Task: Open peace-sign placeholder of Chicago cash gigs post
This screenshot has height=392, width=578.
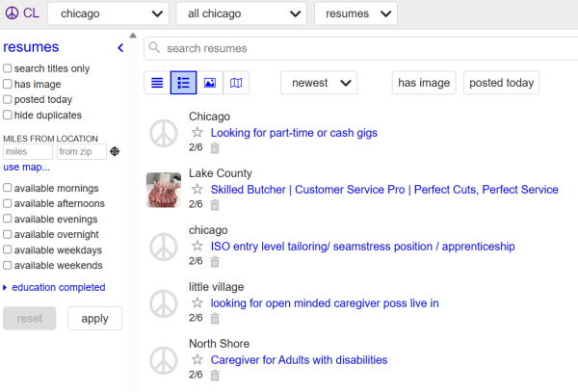Action: pyautogui.click(x=164, y=133)
